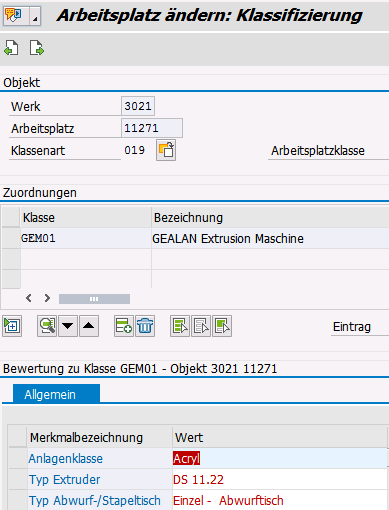Add a new assignment row icon
Image resolution: width=389 pixels, height=510 pixels.
pyautogui.click(x=124, y=326)
